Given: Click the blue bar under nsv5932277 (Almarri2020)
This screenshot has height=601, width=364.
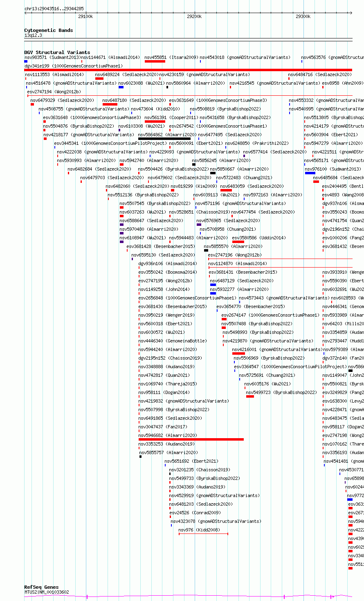Looking at the screenshot, I should [x=213, y=293].
